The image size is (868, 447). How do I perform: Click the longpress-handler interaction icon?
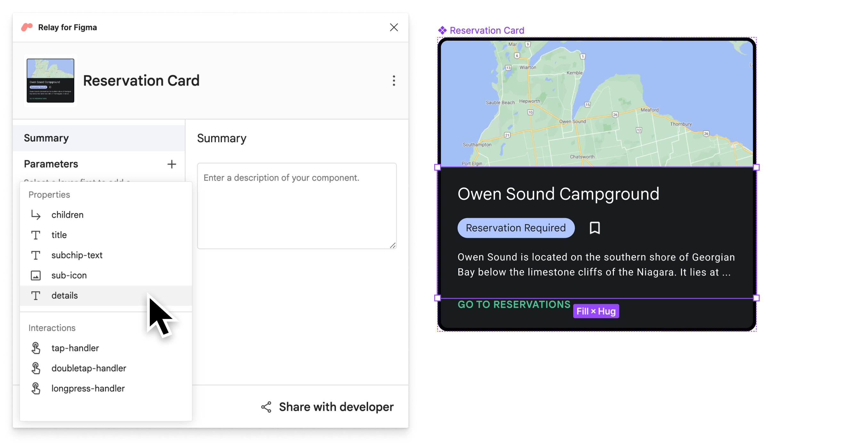(x=36, y=388)
